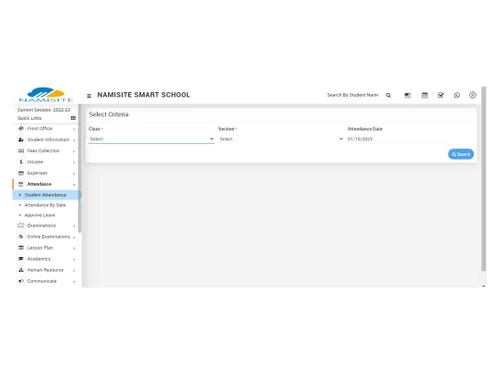
Task: Click the Academics sidebar icon
Action: tap(21, 259)
